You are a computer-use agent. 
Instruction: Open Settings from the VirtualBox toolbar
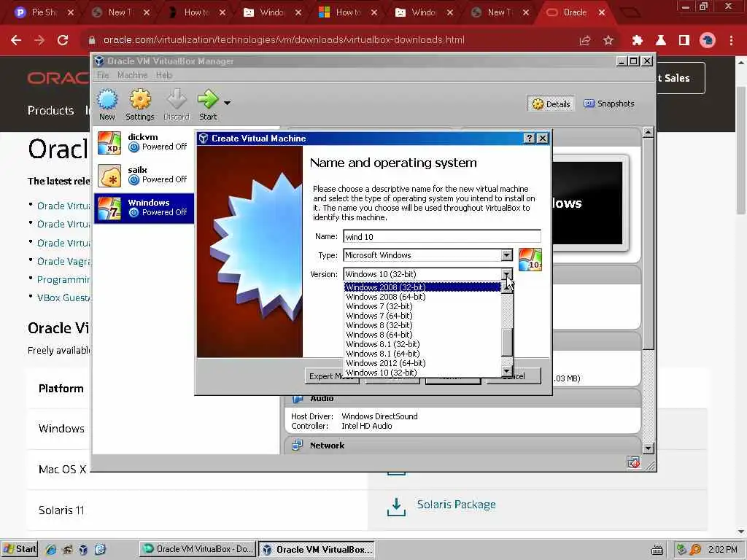point(139,104)
